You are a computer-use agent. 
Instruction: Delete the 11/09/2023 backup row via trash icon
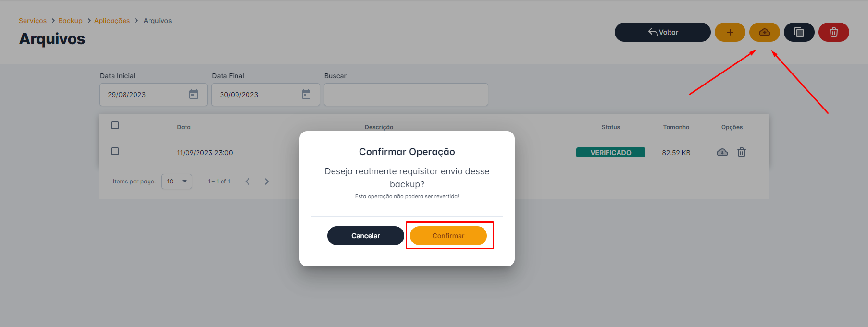742,152
